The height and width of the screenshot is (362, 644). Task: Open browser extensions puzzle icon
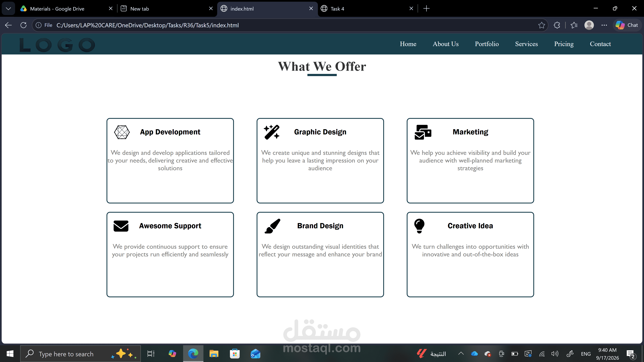557,25
